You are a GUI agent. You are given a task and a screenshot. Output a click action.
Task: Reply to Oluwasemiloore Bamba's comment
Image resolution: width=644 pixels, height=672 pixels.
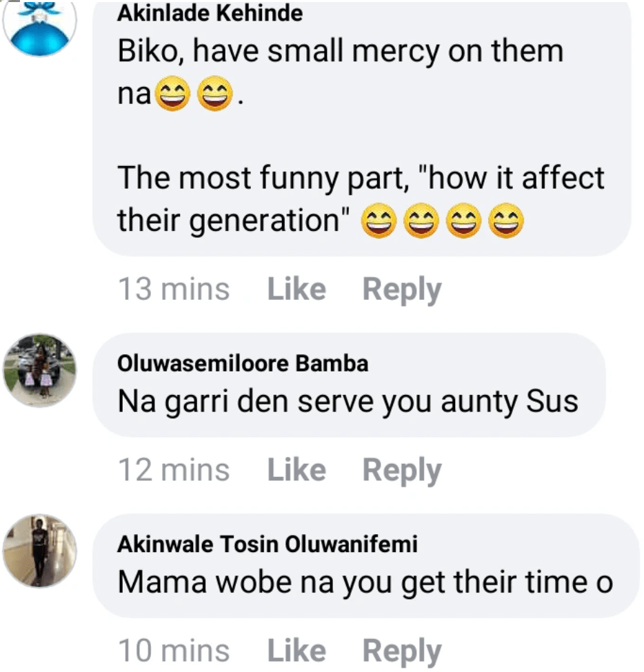402,470
